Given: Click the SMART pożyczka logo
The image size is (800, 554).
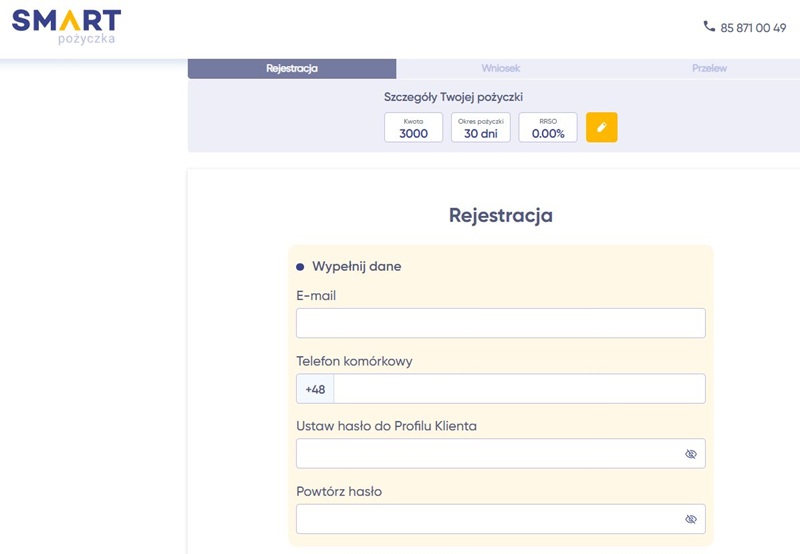Looking at the screenshot, I should [x=66, y=27].
